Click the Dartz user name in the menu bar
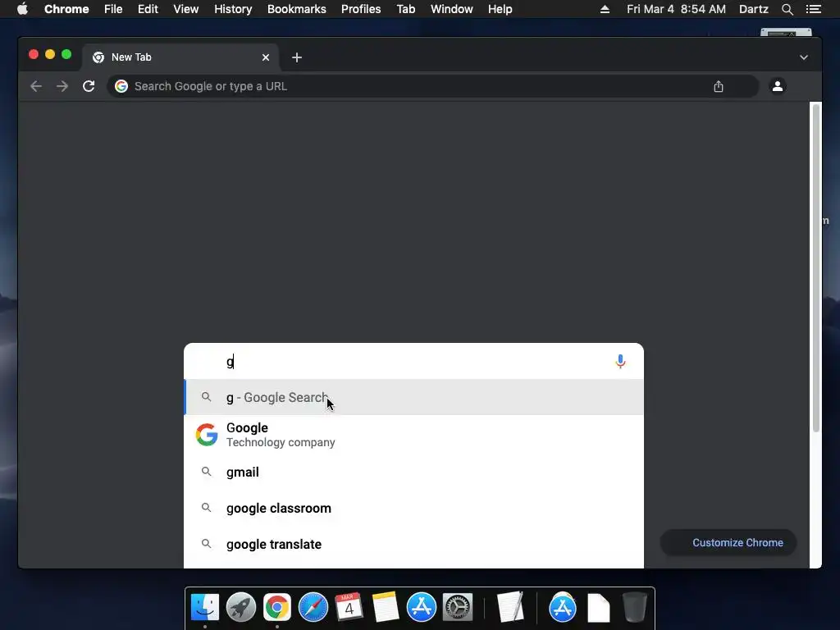This screenshot has height=630, width=840. [753, 9]
